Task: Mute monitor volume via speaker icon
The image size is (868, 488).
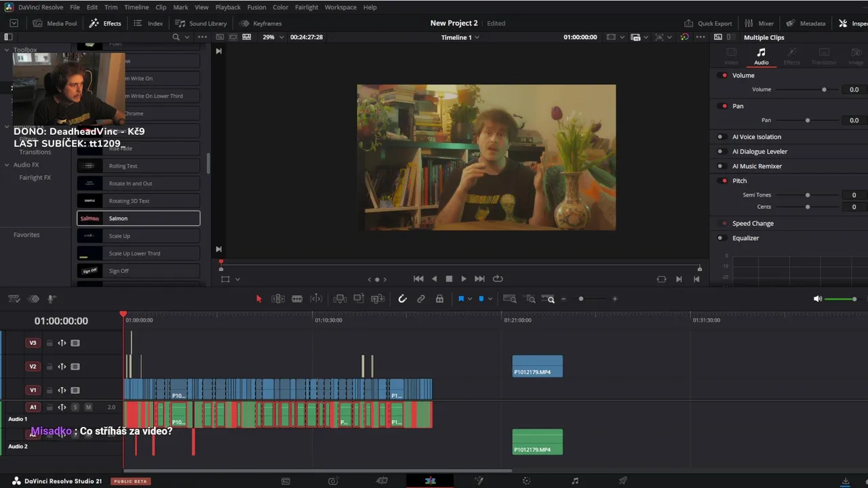Action: 818,299
